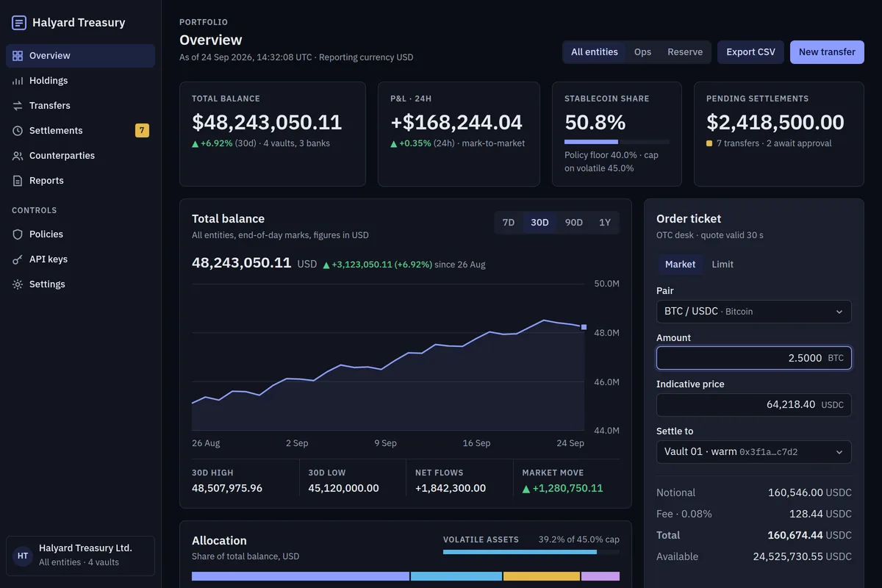Click the Transfers arrows icon
The image size is (882, 588).
[18, 106]
